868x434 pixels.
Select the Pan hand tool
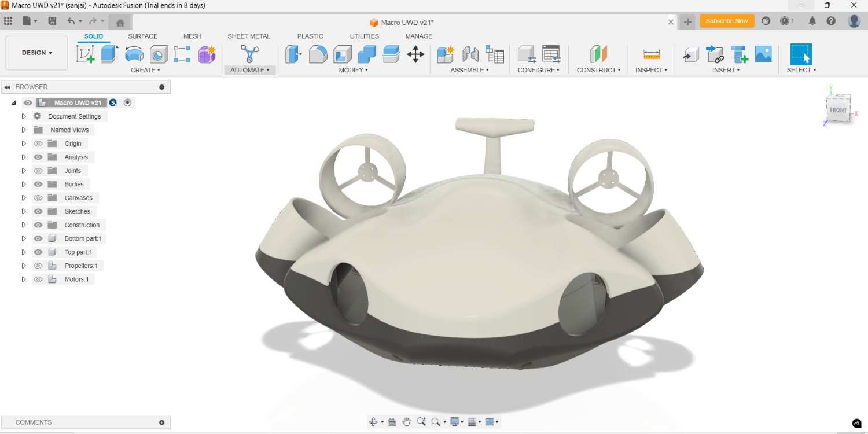point(407,422)
